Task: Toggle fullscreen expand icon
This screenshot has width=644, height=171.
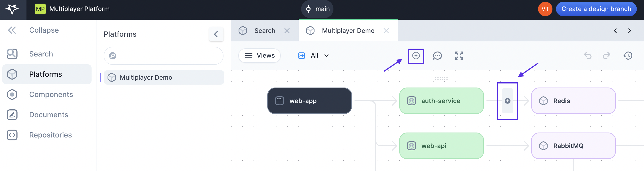Action: click(459, 56)
